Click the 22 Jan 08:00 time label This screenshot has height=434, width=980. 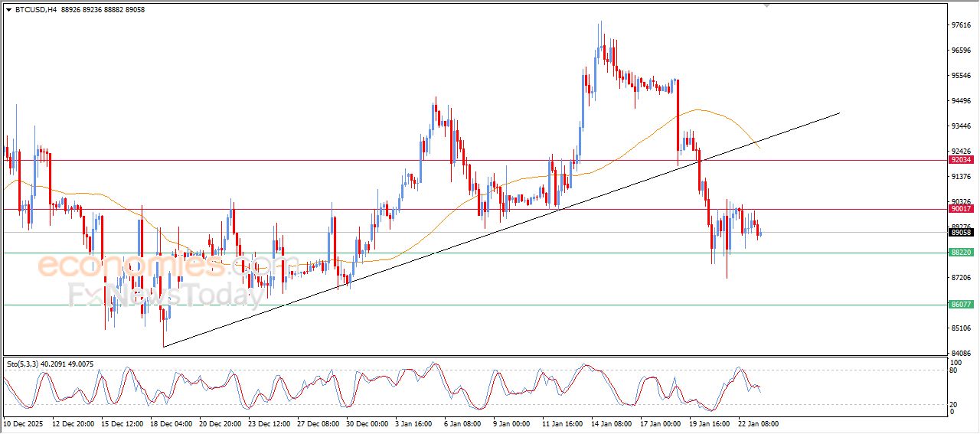point(757,423)
